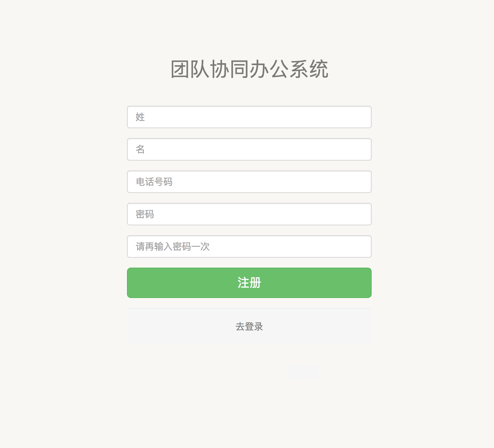Click the green 注册 register button
The image size is (494, 448).
[x=249, y=283]
